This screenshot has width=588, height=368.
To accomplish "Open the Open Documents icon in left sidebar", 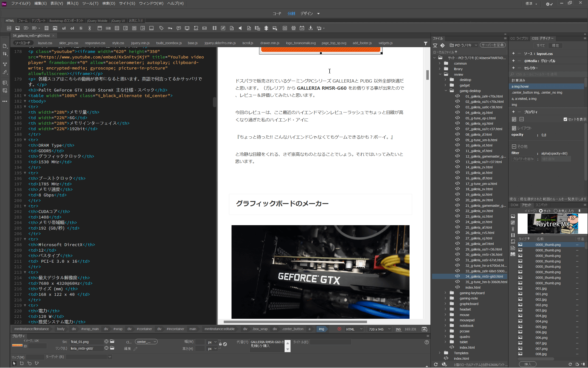I will point(5,46).
